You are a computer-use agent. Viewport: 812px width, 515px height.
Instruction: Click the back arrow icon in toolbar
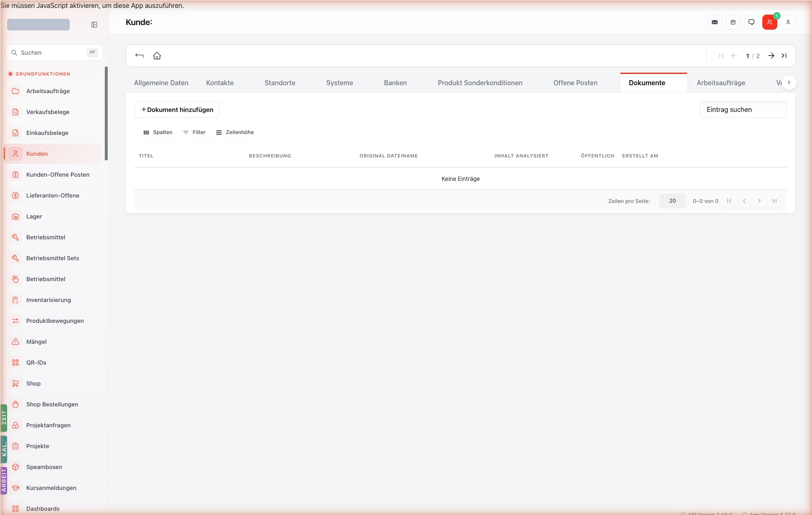pos(139,56)
